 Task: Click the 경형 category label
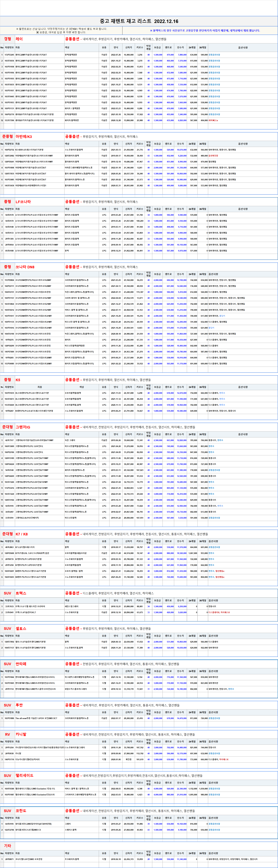tap(7, 39)
